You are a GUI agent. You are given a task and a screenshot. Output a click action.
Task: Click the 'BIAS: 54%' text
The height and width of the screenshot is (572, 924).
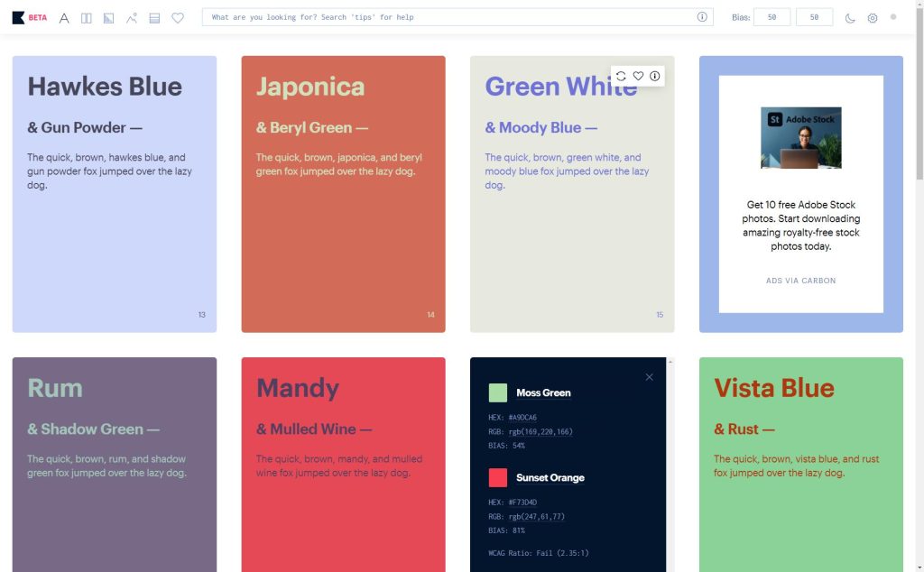click(507, 446)
